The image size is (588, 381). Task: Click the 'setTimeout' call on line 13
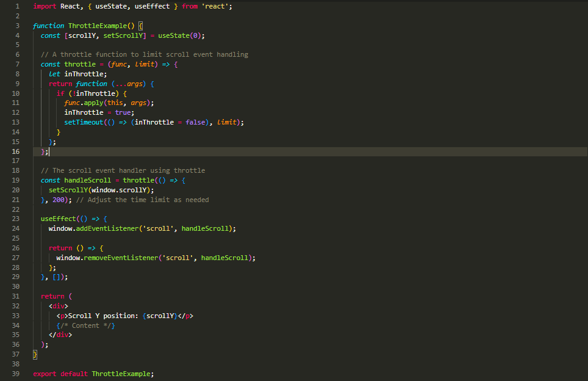[x=84, y=122]
